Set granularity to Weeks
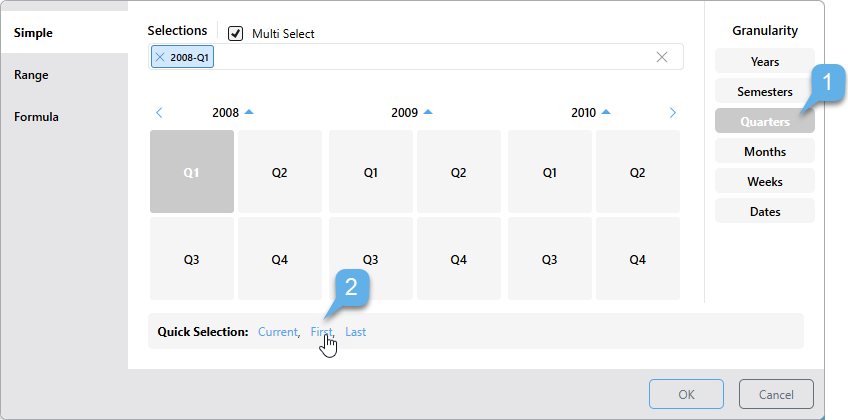The image size is (848, 420). point(765,182)
